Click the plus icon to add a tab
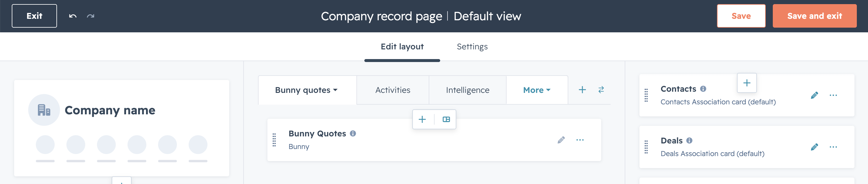 (x=582, y=90)
